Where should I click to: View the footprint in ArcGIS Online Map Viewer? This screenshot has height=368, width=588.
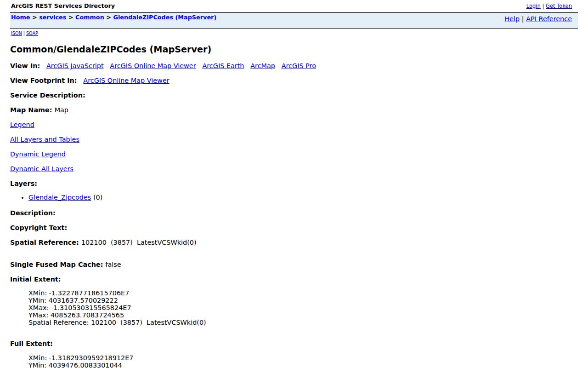click(126, 80)
